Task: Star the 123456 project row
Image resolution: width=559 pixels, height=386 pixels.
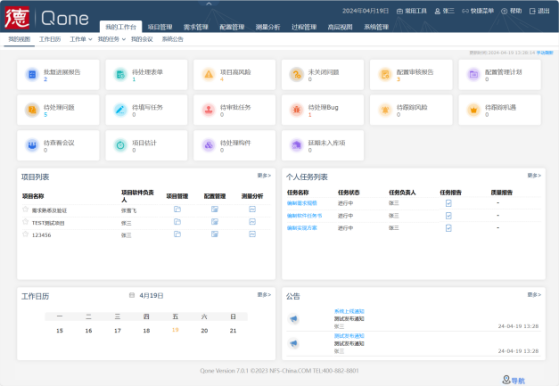Action: 25,234
